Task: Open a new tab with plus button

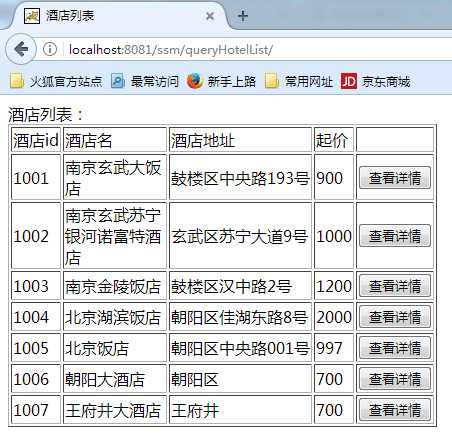Action: coord(243,16)
